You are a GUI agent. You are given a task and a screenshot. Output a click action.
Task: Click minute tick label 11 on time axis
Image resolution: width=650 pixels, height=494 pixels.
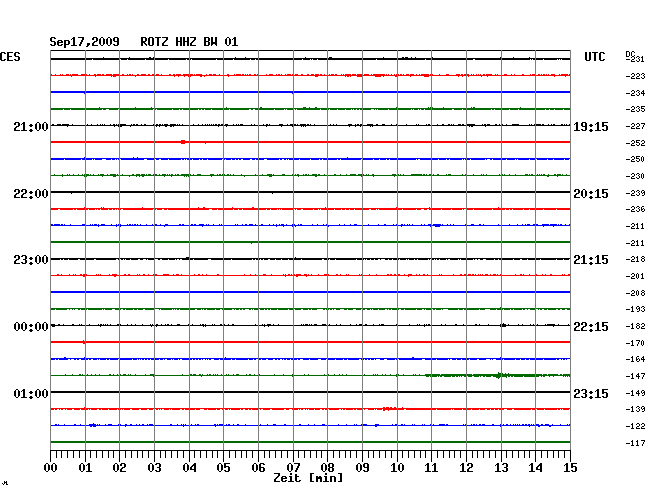click(431, 468)
